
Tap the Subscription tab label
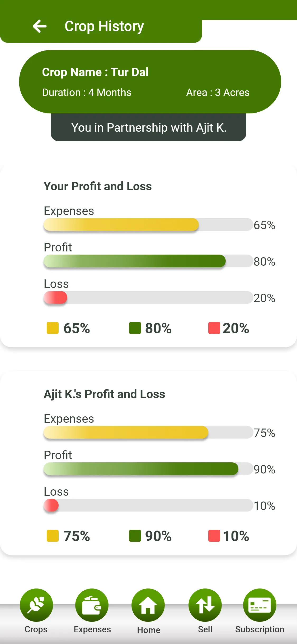point(260,629)
